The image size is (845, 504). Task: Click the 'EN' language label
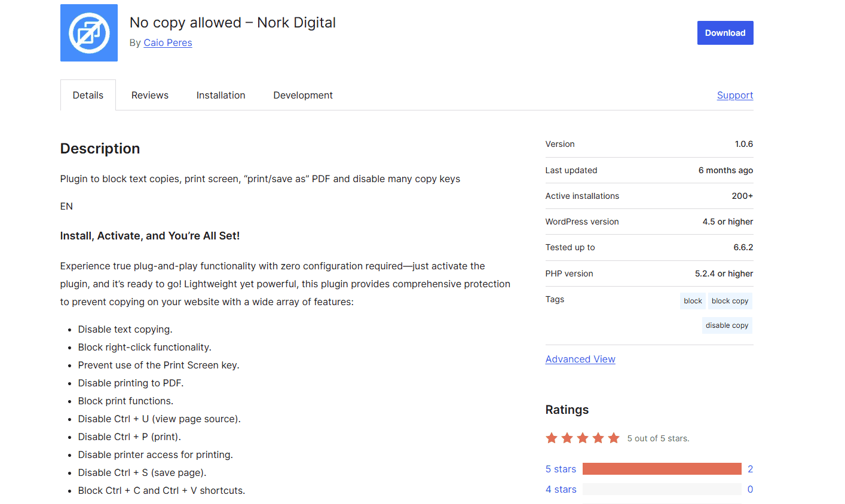click(x=66, y=206)
